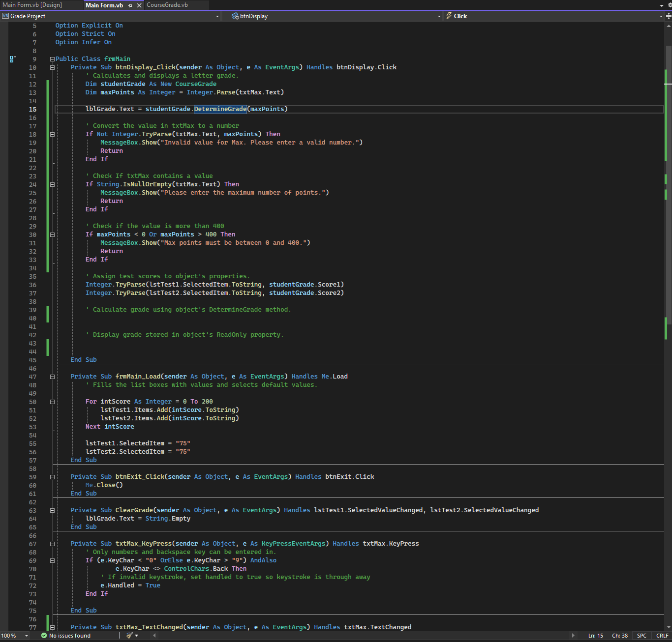This screenshot has width=672, height=642.
Task: Open the code cleanup brush icon
Action: click(x=129, y=636)
